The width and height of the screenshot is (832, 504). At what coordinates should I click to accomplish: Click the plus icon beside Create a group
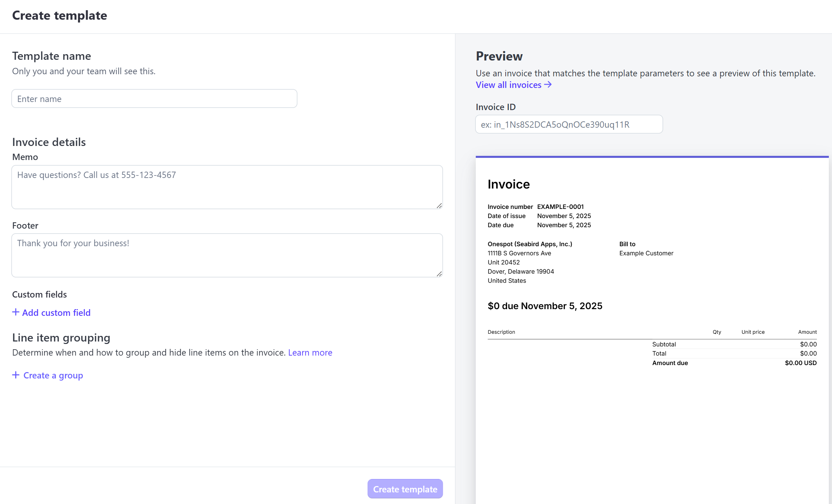tap(15, 375)
